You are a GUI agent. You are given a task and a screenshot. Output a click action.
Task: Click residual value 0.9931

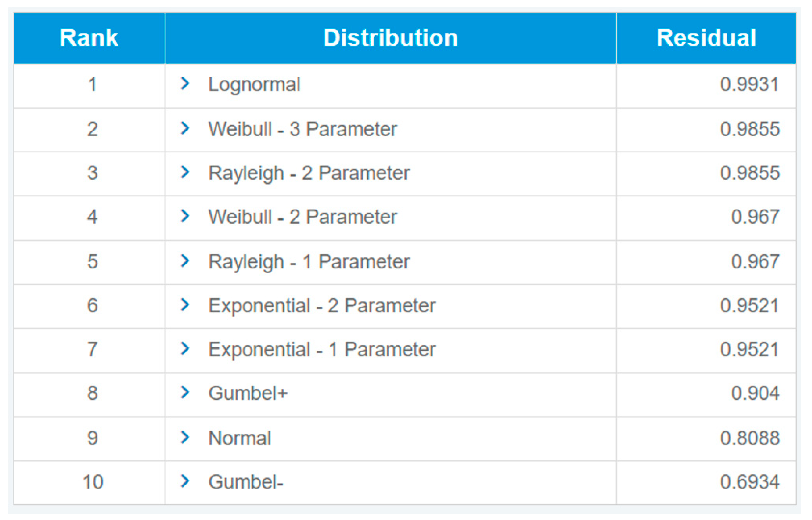tap(750, 85)
